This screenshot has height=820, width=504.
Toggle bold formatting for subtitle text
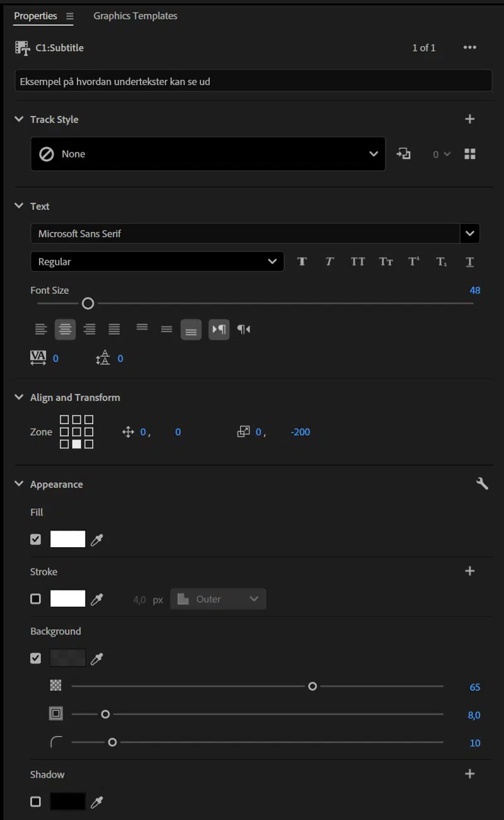pos(302,261)
